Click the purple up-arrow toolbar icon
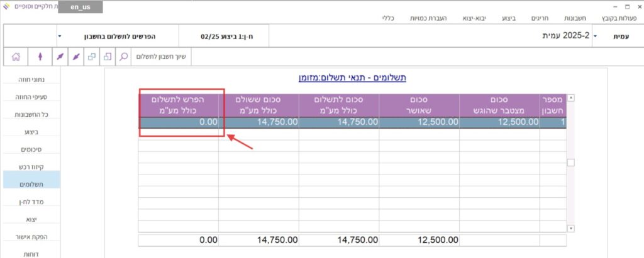The width and height of the screenshot is (644, 258). click(40, 56)
